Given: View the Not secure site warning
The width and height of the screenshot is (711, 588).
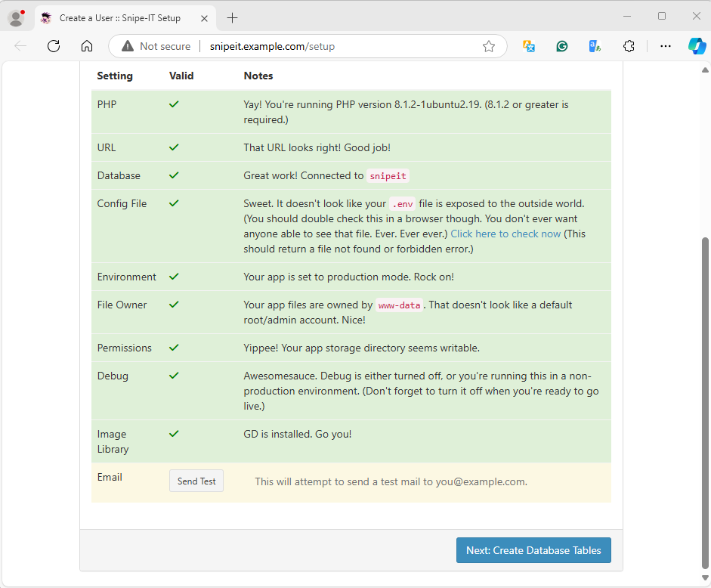Looking at the screenshot, I should 156,46.
